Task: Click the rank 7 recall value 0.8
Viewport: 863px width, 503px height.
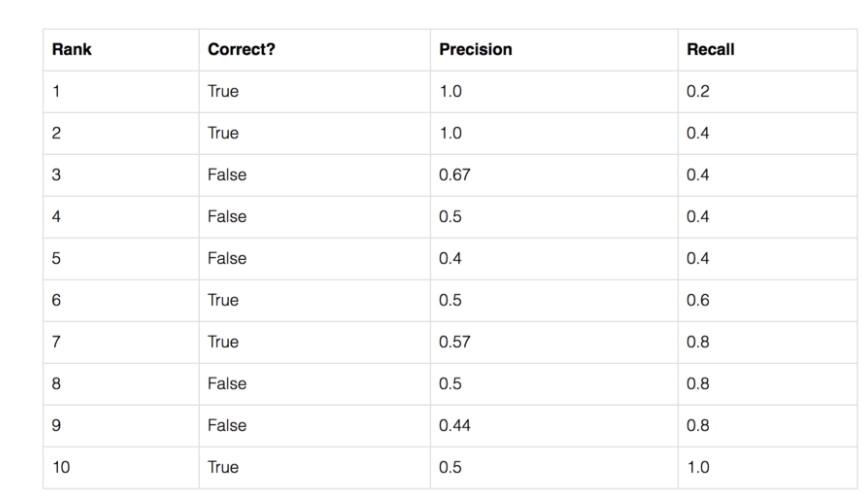Action: 696,344
